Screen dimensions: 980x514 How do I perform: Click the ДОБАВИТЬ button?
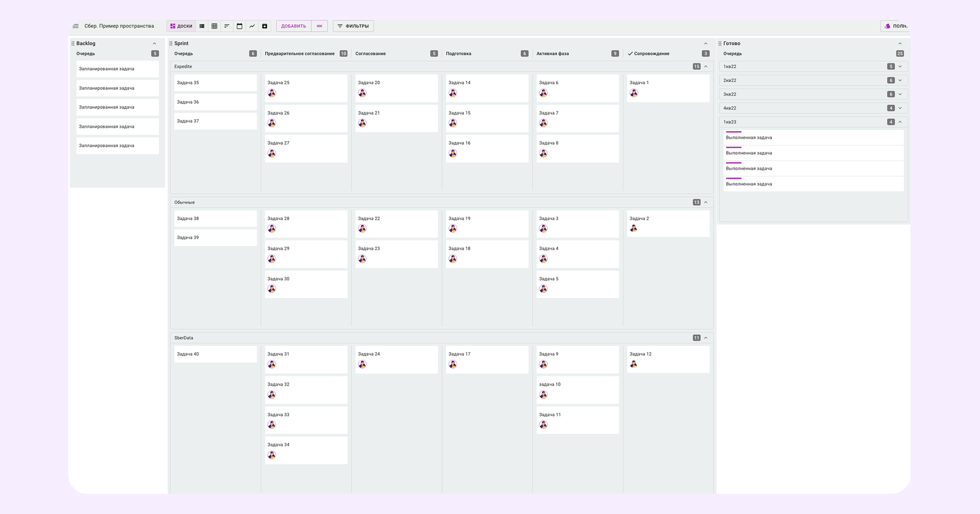coord(294,26)
